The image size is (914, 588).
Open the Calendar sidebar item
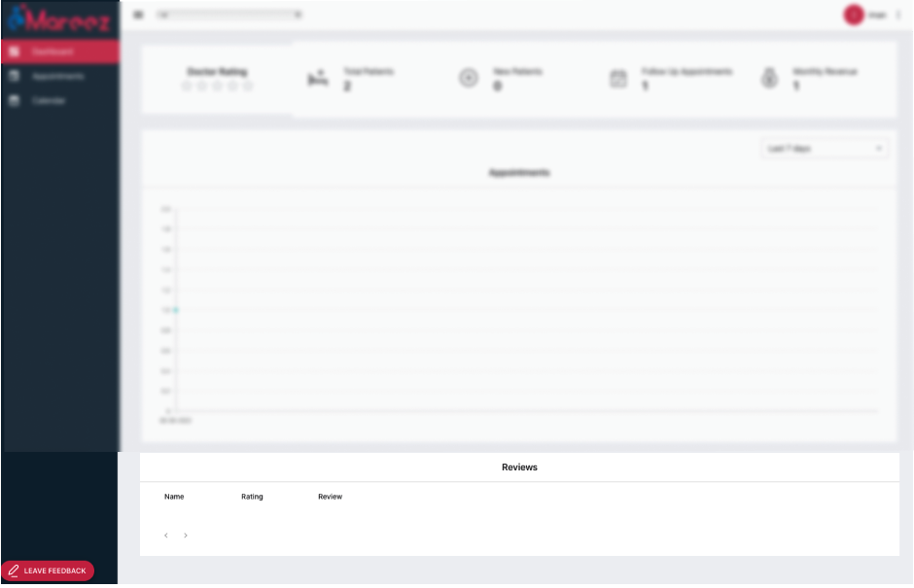[60, 101]
